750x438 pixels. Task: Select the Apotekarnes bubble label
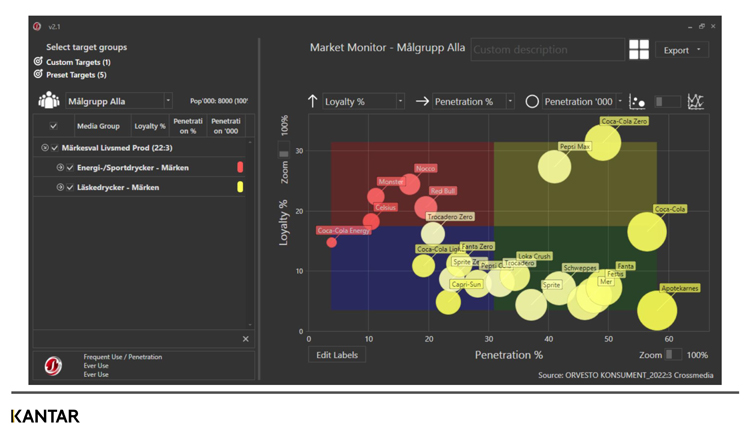tap(680, 288)
